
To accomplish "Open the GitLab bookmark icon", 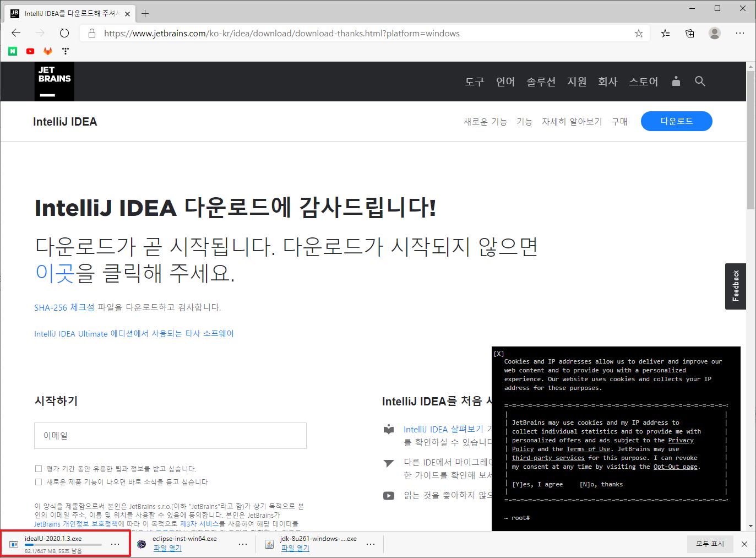I will coord(48,51).
